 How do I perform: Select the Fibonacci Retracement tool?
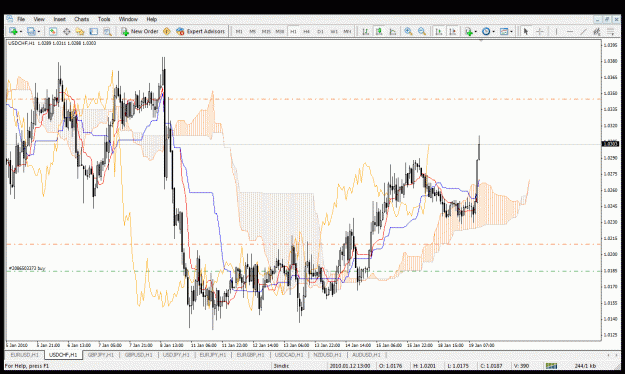click(610, 31)
